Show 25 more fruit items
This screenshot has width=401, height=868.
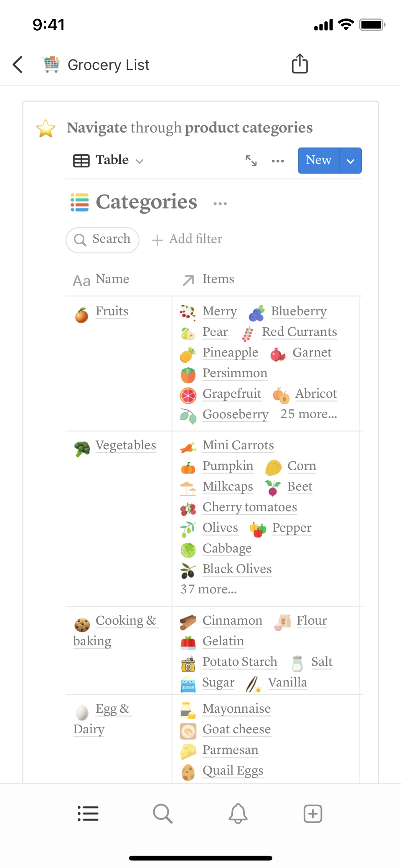point(308,414)
